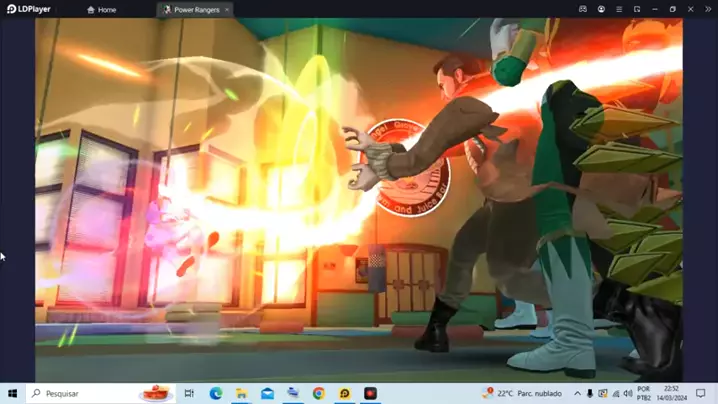Close the Power Rangers tab
The image size is (718, 404).
(x=227, y=10)
